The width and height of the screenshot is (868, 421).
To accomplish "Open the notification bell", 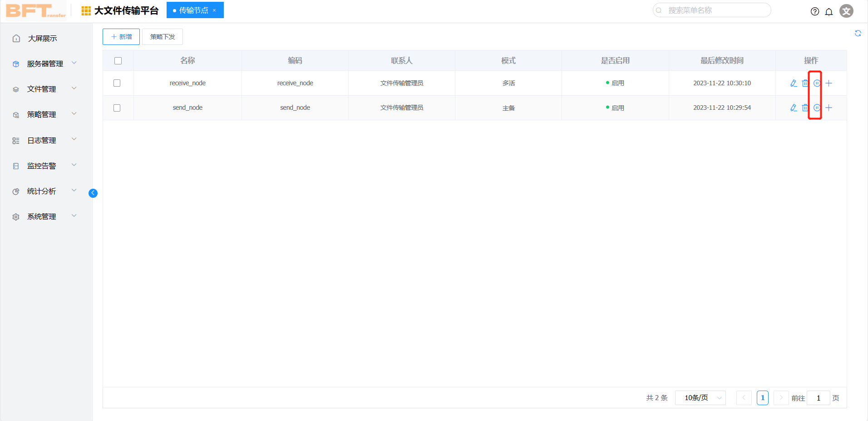I will [829, 11].
